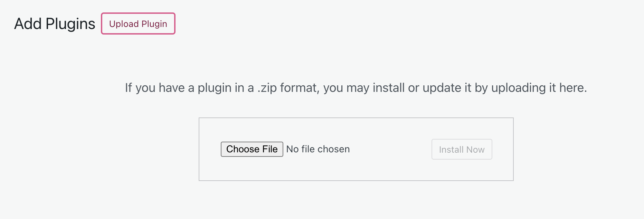Click Choose File to browse for a plugin
Viewport: 644px width, 219px height.
click(x=252, y=149)
